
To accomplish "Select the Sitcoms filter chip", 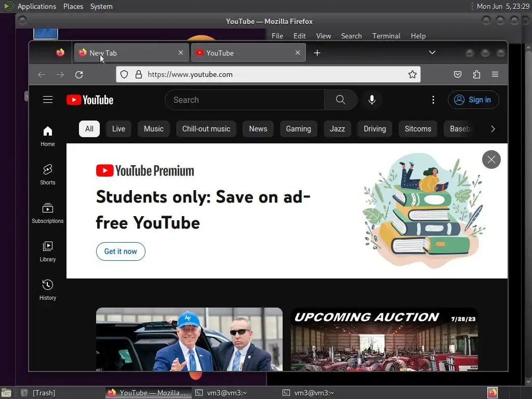I will (x=418, y=129).
